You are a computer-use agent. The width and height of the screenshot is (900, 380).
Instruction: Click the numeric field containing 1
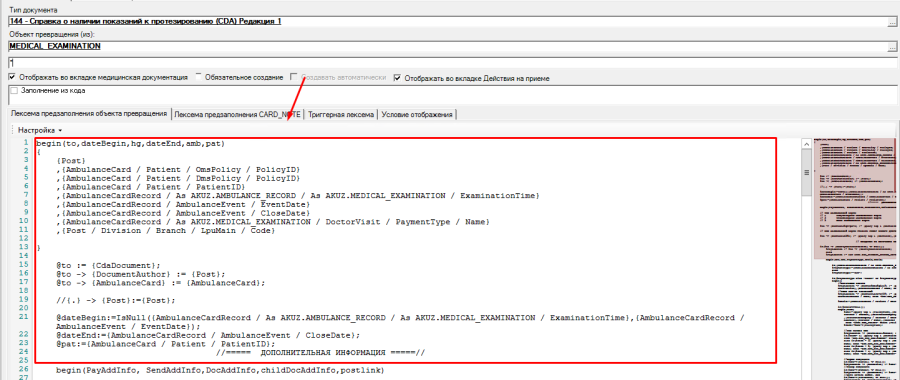pyautogui.click(x=453, y=63)
